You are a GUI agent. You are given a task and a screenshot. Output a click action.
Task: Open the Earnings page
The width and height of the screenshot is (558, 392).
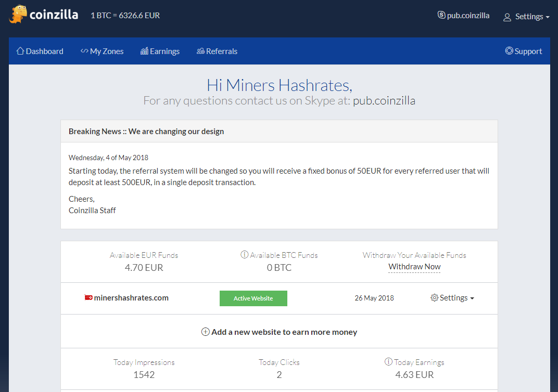pos(160,51)
